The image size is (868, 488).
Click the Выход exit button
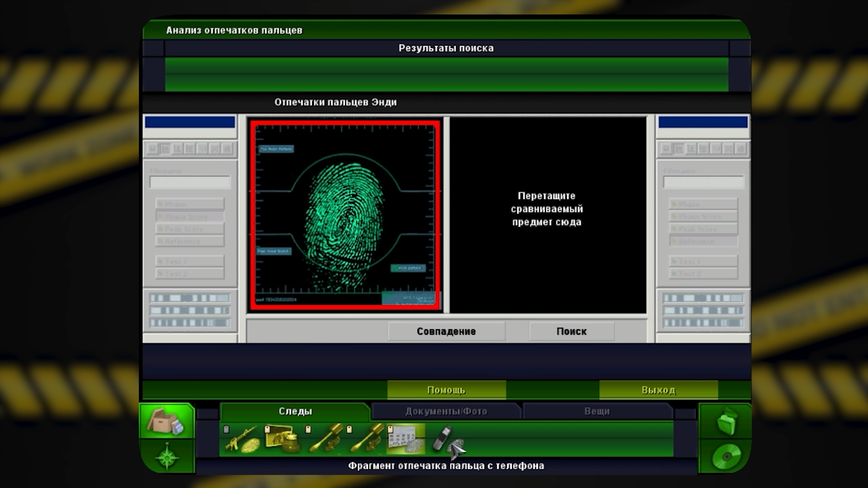coord(659,390)
